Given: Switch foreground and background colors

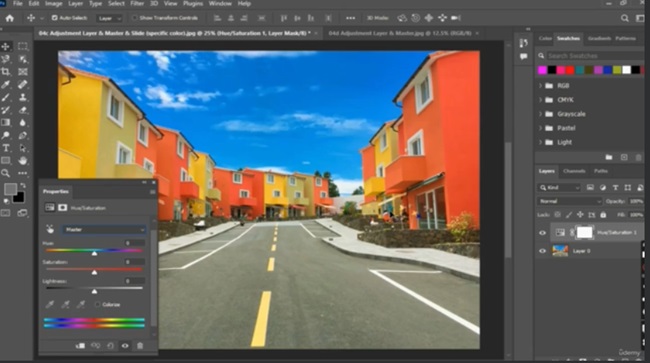Looking at the screenshot, I should (23, 186).
